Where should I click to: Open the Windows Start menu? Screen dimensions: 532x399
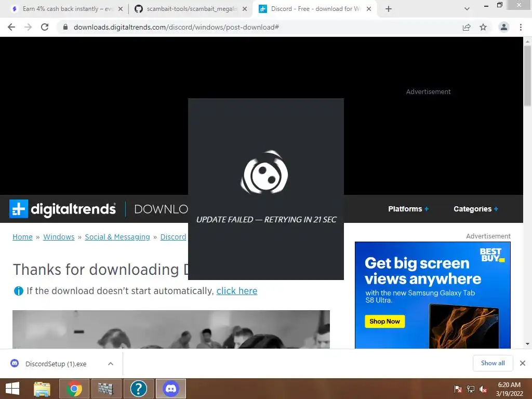tap(12, 389)
